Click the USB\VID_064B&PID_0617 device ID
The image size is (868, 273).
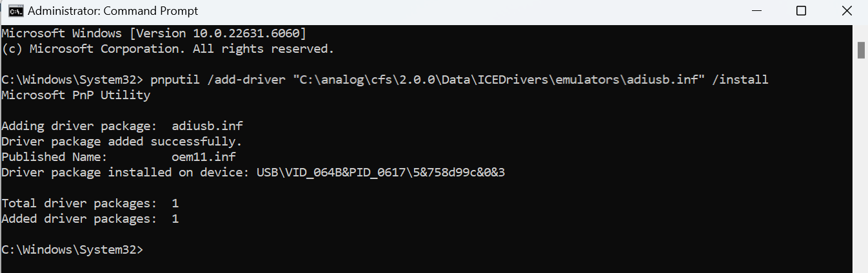[380, 173]
